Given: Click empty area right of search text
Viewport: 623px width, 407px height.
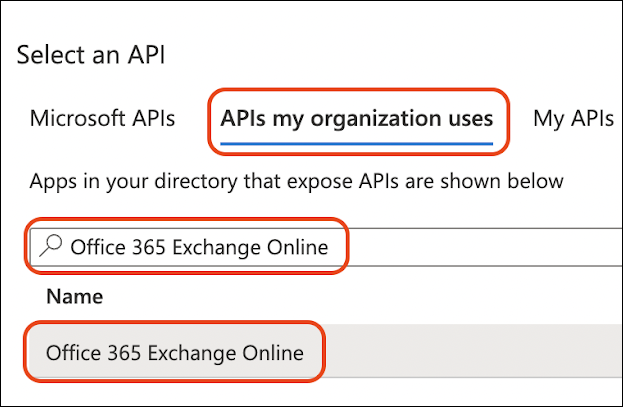Looking at the screenshot, I should tap(480, 246).
